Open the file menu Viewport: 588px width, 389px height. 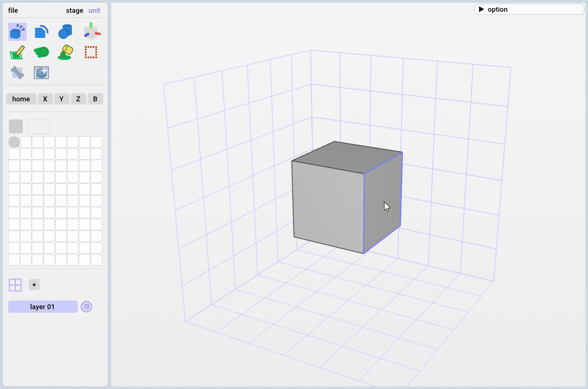click(x=13, y=11)
